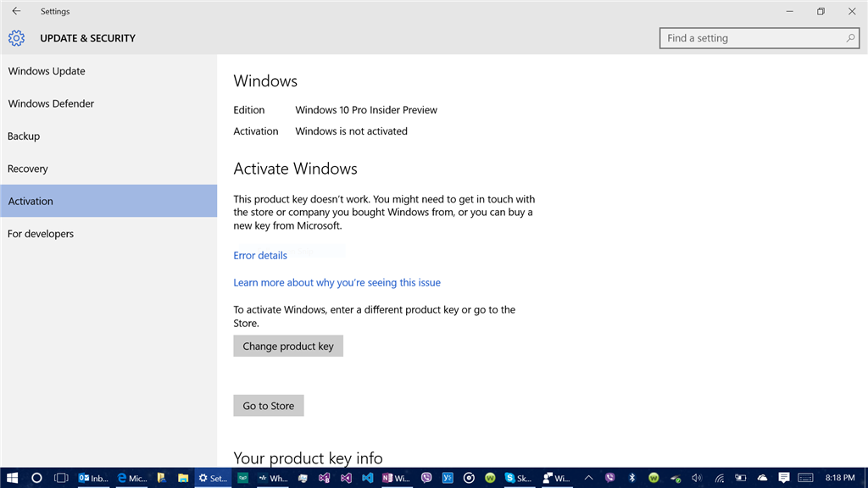Switch to Outlook Inbox on the taskbar
Image resolution: width=868 pixels, height=488 pixels.
point(93,478)
